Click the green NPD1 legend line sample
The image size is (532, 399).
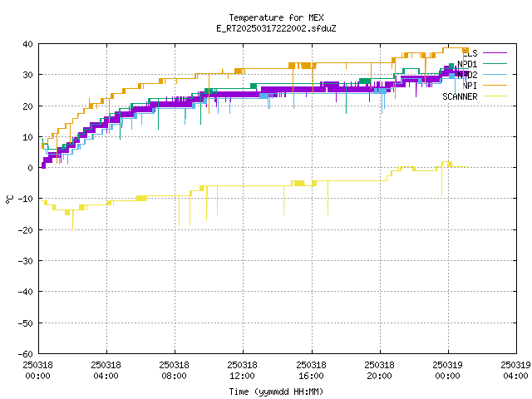495,64
